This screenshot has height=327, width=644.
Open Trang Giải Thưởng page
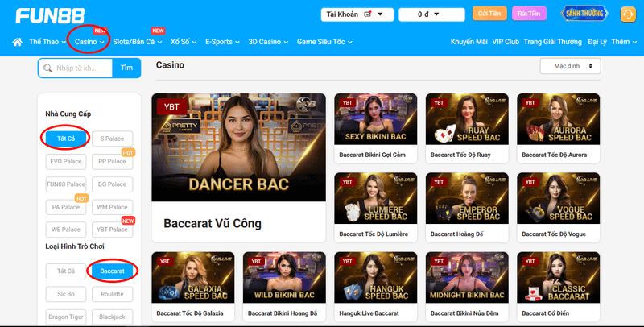pyautogui.click(x=552, y=42)
